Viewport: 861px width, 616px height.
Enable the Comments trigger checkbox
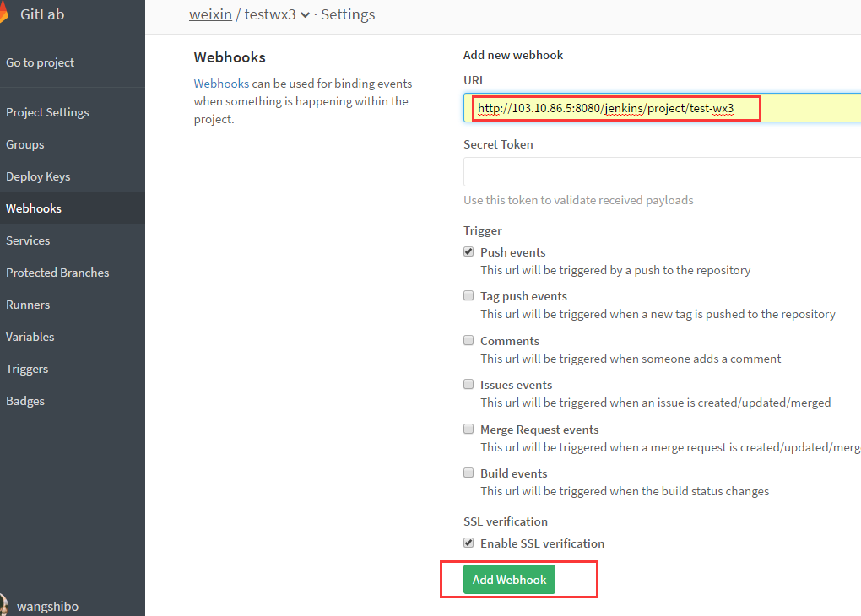(468, 340)
